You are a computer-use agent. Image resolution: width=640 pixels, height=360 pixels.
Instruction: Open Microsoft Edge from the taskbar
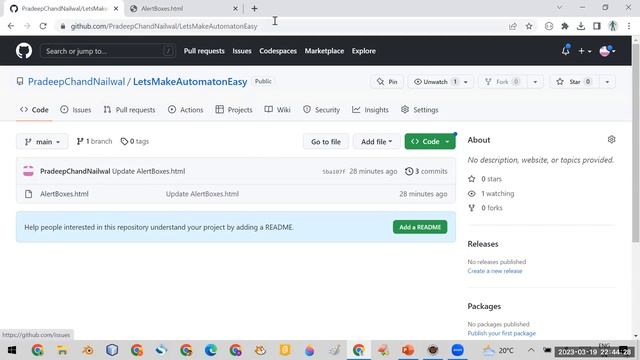click(x=211, y=350)
